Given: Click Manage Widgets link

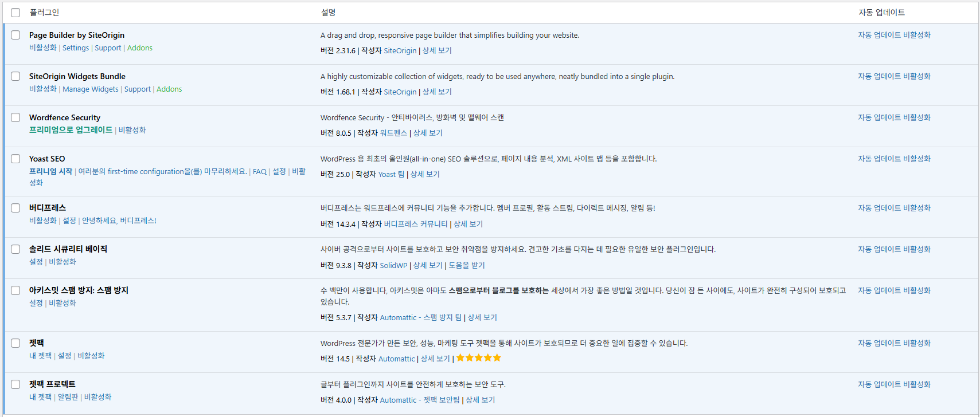Looking at the screenshot, I should [x=91, y=89].
